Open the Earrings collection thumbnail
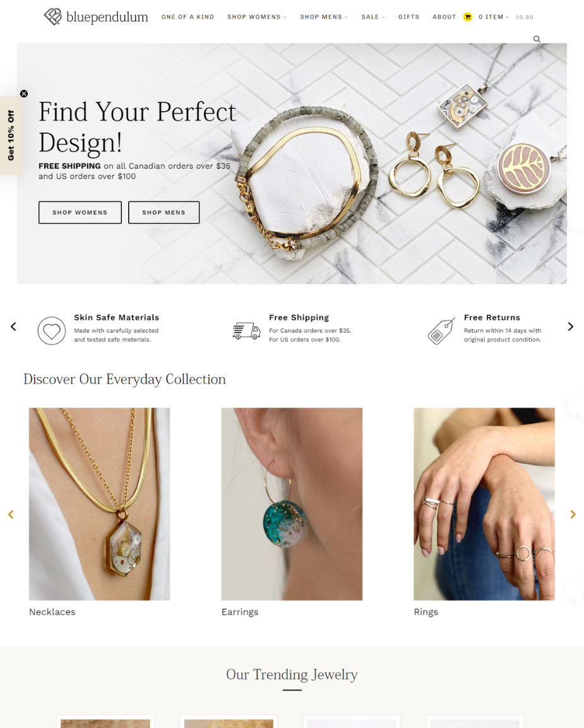This screenshot has height=728, width=584. pyautogui.click(x=292, y=504)
